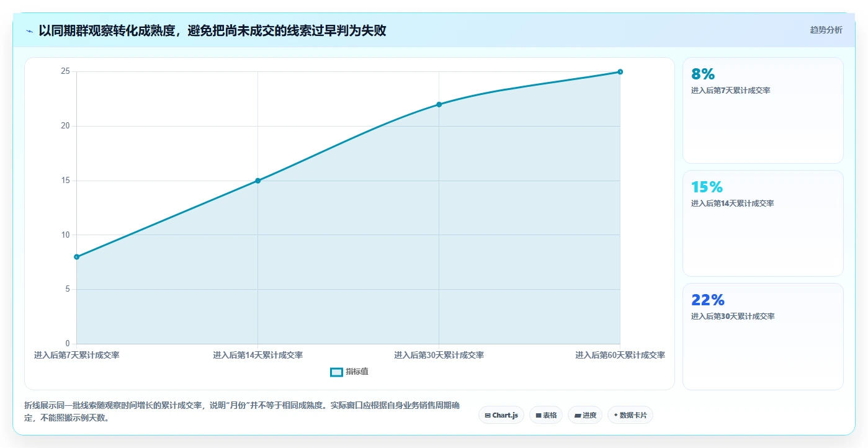Click the chart icon in Chart.js chip
This screenshot has height=448, width=868.
(488, 415)
